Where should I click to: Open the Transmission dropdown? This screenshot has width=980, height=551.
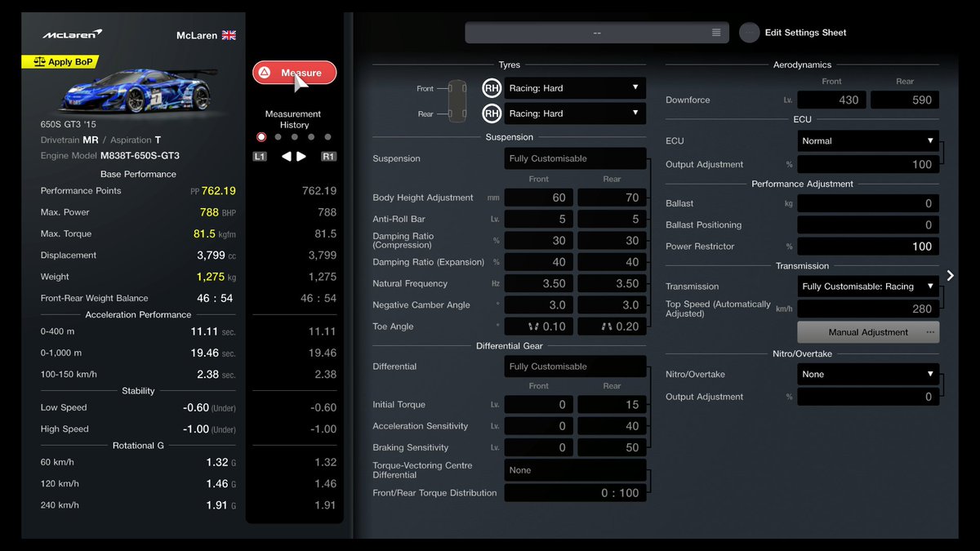868,287
